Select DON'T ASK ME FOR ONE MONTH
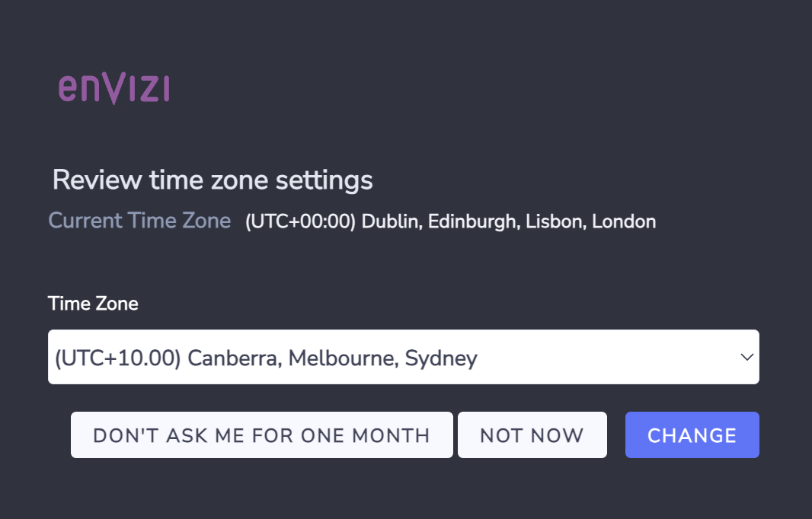 [x=261, y=435]
